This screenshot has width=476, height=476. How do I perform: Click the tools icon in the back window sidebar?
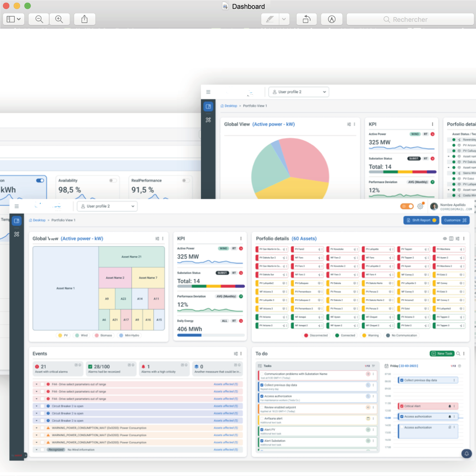pos(208,120)
